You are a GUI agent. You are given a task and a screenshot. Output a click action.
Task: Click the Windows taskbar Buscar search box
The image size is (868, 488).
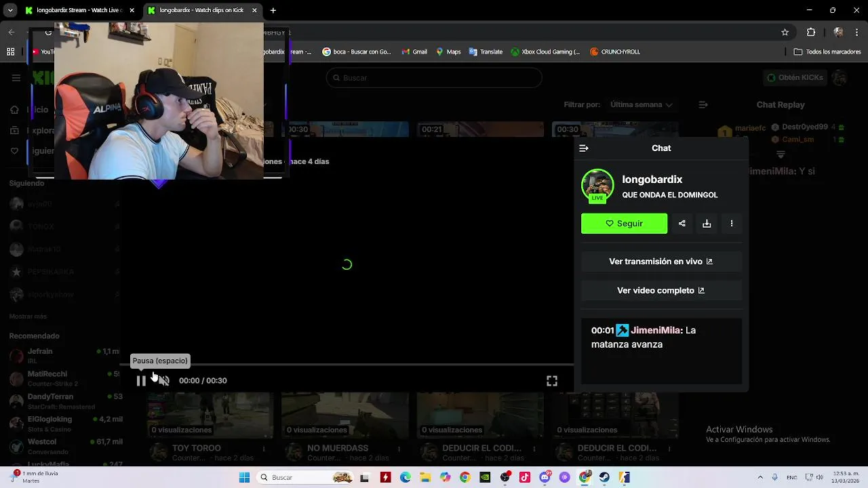[x=305, y=478]
